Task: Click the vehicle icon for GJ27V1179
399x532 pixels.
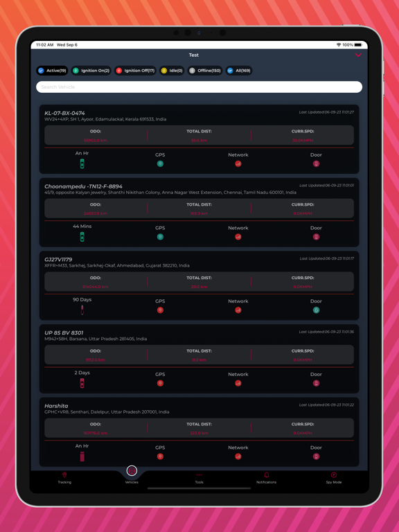Action: [82, 310]
